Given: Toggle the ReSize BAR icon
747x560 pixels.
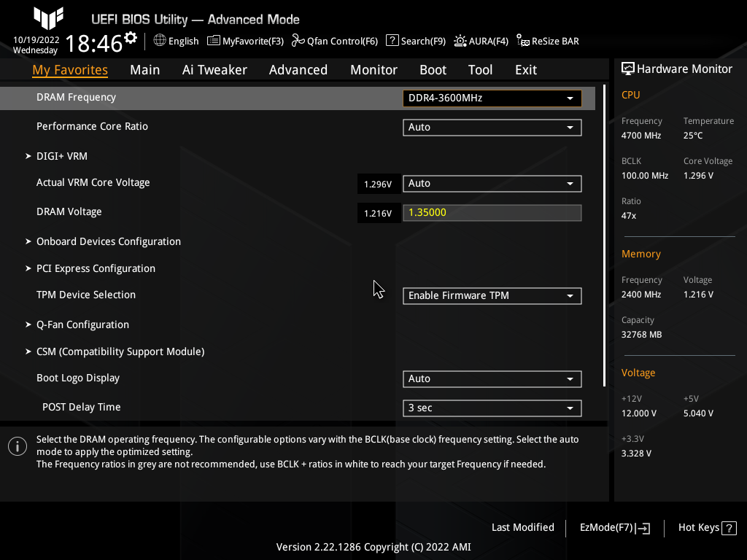Looking at the screenshot, I should click(522, 41).
